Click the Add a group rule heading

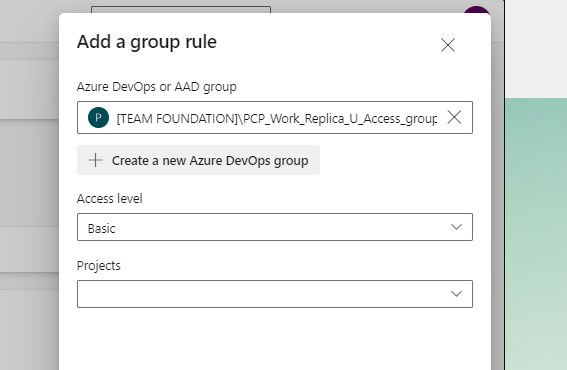coord(147,42)
